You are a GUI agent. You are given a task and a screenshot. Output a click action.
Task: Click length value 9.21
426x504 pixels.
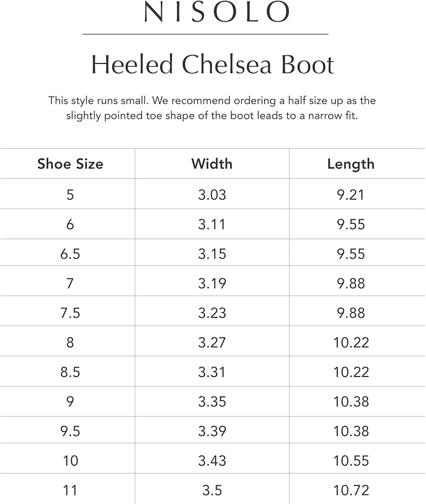point(351,195)
